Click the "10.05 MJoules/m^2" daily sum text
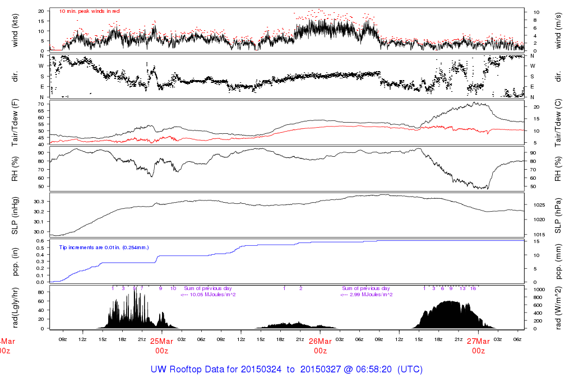 pos(212,295)
